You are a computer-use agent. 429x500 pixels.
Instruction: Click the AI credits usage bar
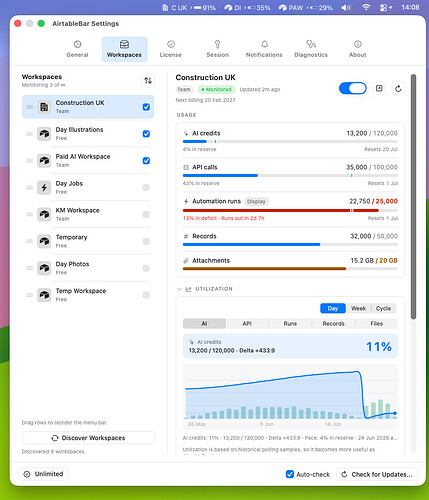tap(290, 142)
